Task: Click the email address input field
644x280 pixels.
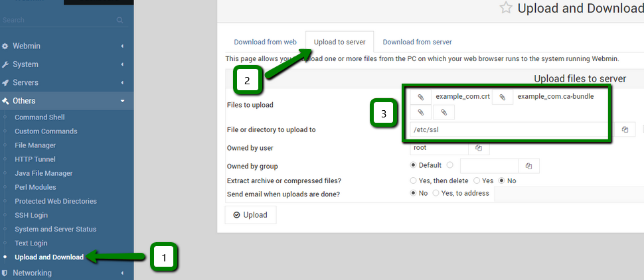Action: click(569, 194)
